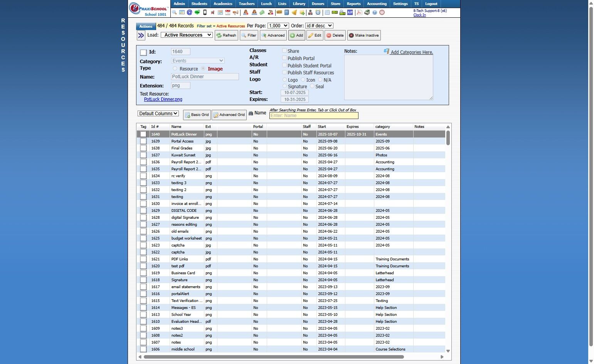The image size is (594, 364).
Task: Open the PotLuck Dinner.png link
Action: click(x=163, y=99)
